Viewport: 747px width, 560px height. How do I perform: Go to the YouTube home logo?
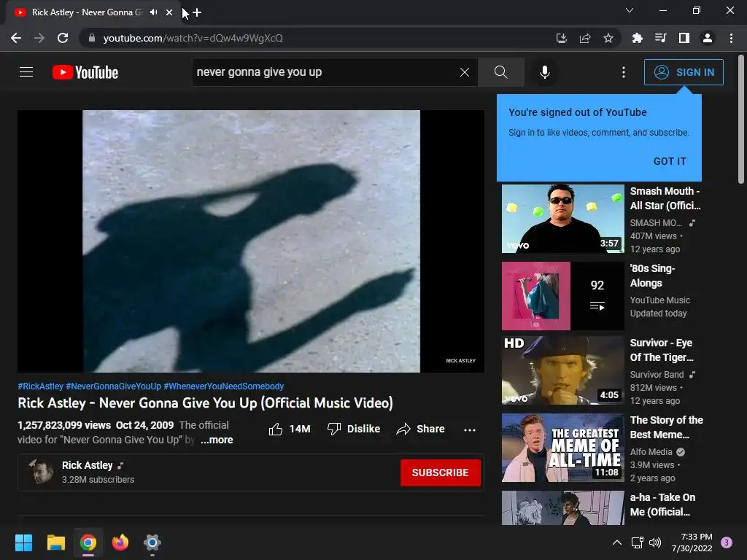pos(85,72)
